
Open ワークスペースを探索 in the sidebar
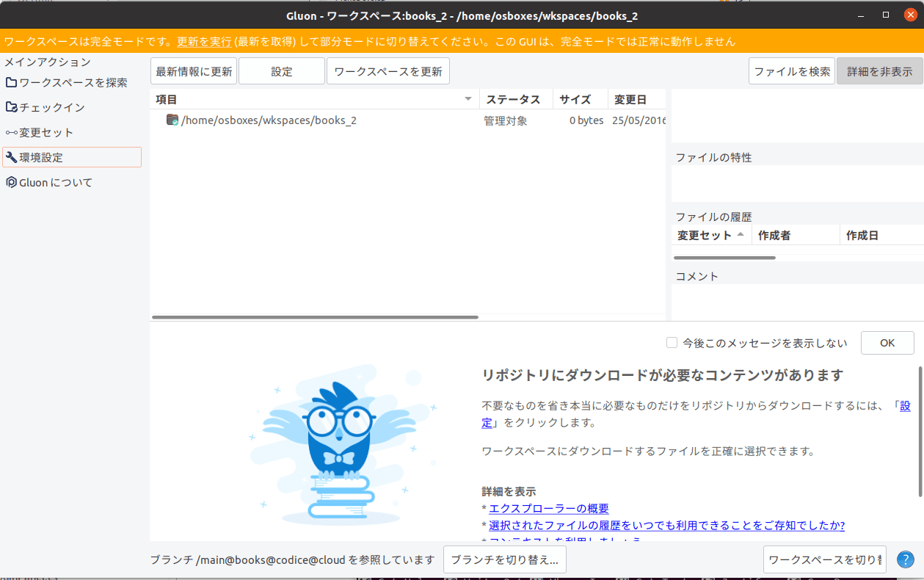(73, 82)
